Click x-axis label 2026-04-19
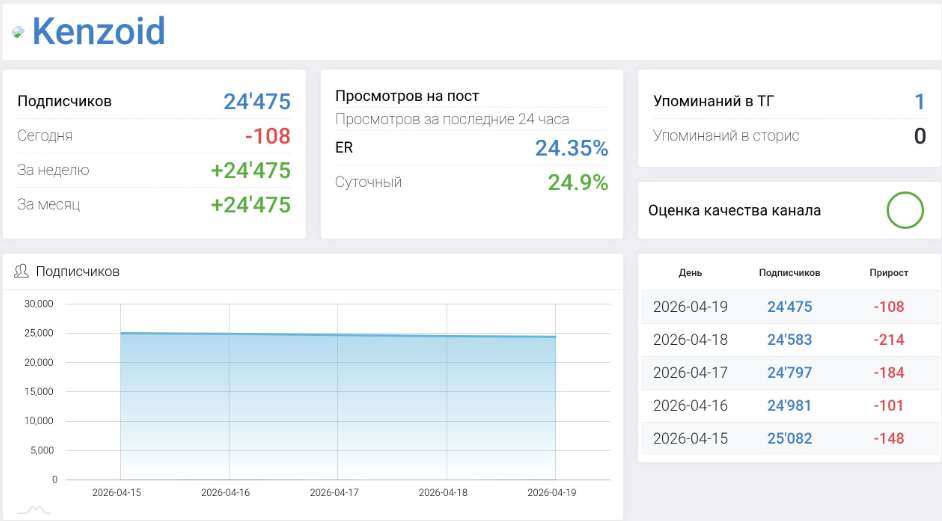This screenshot has width=942, height=521. click(x=552, y=493)
